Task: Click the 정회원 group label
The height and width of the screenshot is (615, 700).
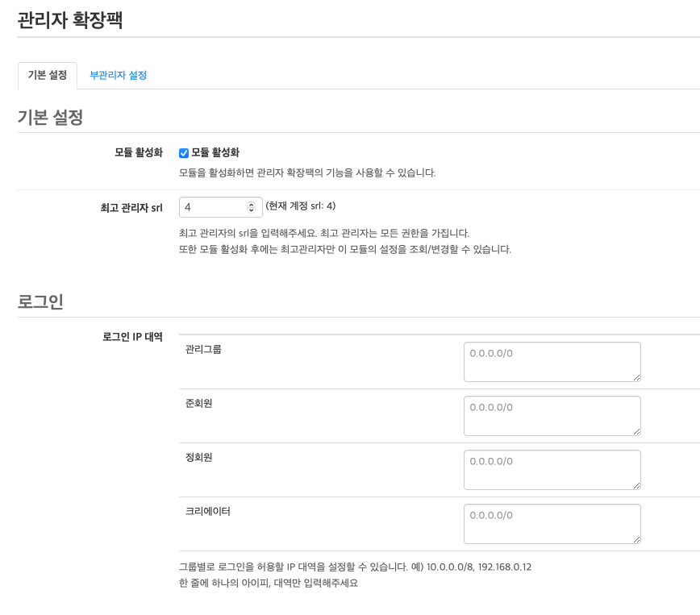Action: coord(198,457)
